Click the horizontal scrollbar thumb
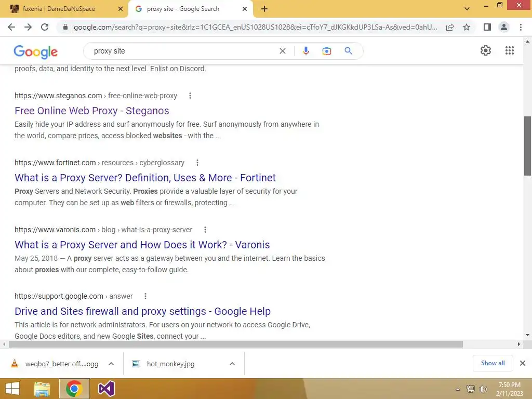The image size is (532, 399). [x=236, y=344]
